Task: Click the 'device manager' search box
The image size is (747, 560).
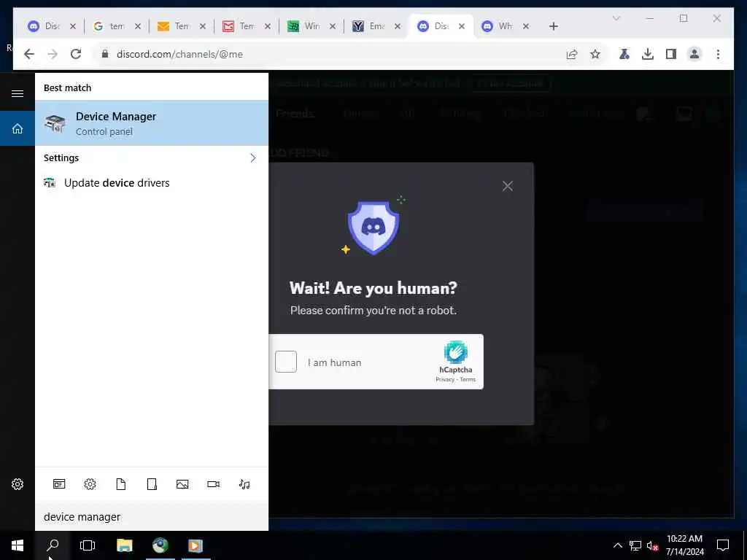Action: tap(152, 517)
